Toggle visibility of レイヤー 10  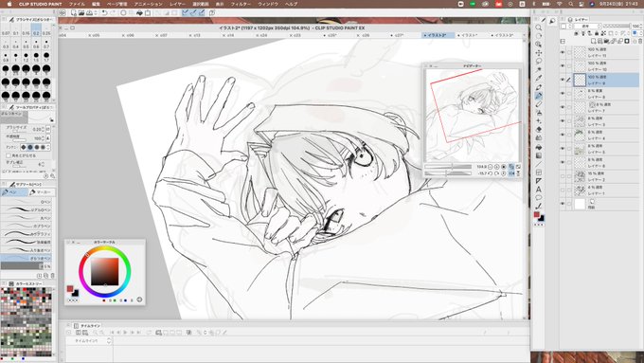tap(563, 65)
